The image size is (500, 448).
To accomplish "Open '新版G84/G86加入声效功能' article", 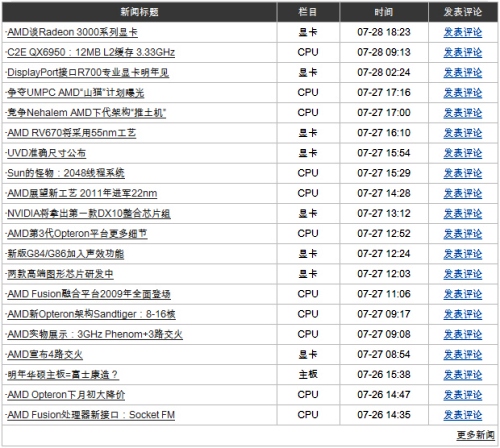I will 65,254.
